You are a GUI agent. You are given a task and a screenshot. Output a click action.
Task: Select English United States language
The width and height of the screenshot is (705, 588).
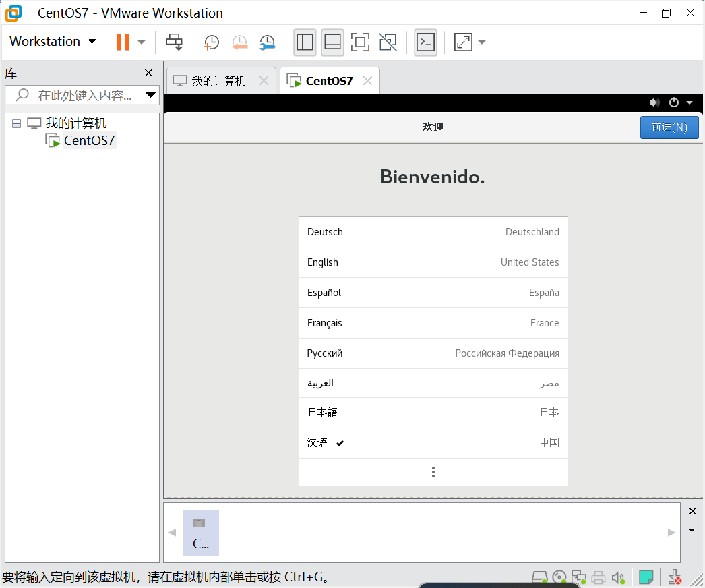[x=433, y=262]
